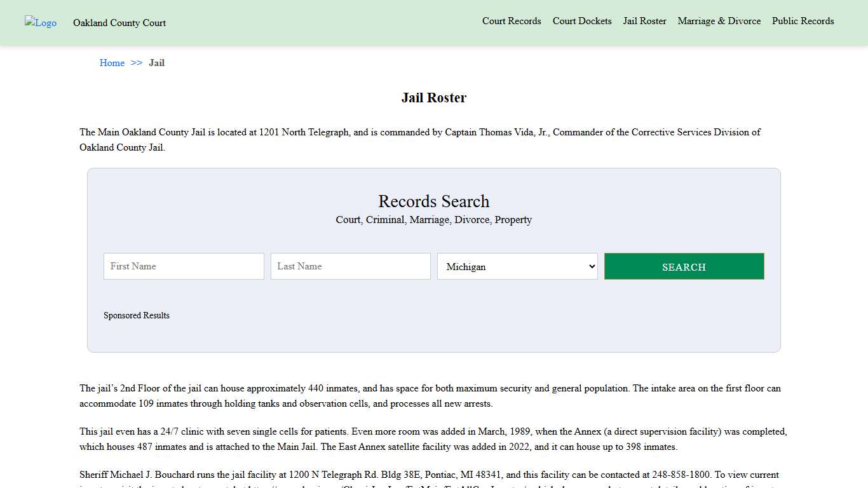The height and width of the screenshot is (488, 868).
Task: Click the Last Name input field
Action: [350, 266]
